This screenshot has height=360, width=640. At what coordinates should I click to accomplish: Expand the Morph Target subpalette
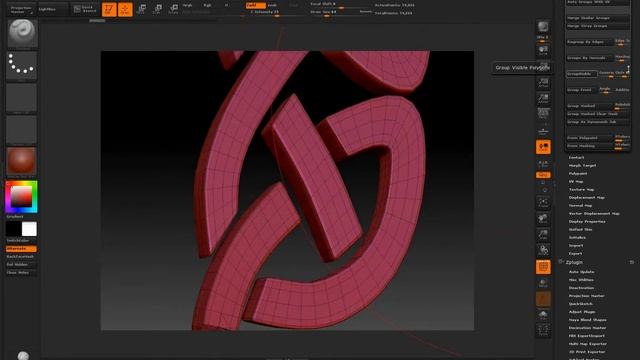(x=582, y=166)
